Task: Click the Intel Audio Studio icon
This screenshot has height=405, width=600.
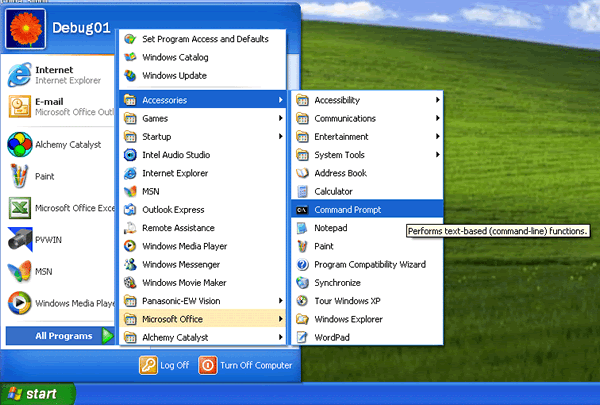Action: click(x=130, y=155)
